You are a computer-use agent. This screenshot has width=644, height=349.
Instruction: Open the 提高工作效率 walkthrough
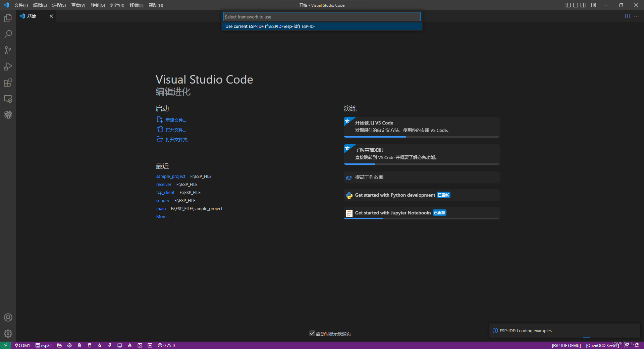pos(422,177)
